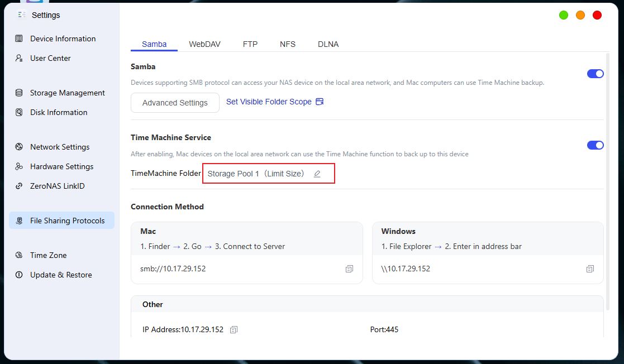Open Samba Advanced Settings
The height and width of the screenshot is (364, 624).
(175, 103)
